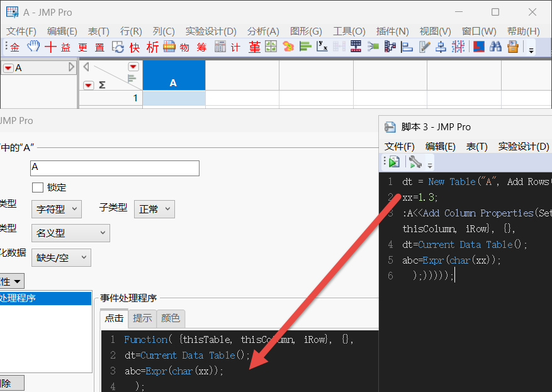The height and width of the screenshot is (392, 552).
Task: Expand main toolbar overflow arrow
Action: 532,50
